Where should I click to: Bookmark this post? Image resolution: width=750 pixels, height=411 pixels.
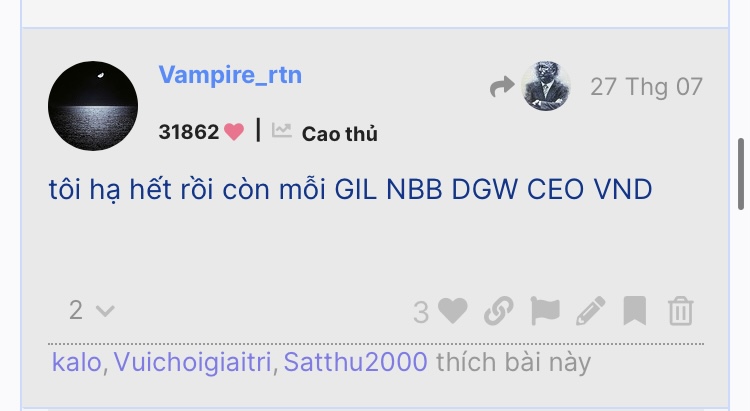click(x=635, y=311)
